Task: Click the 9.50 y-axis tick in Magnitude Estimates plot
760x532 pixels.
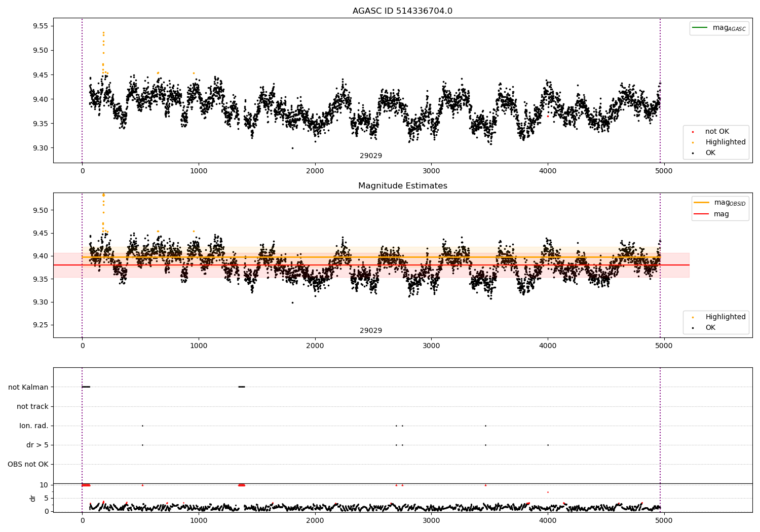Action: [x=40, y=210]
